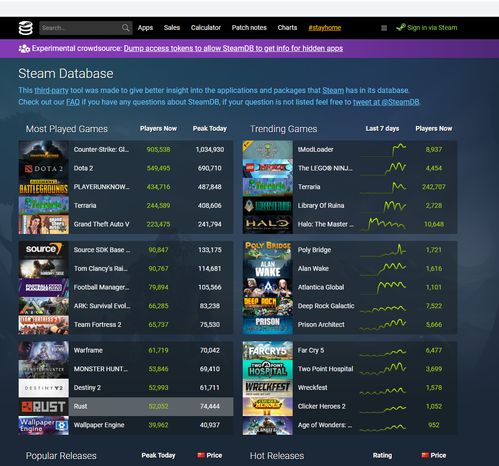Click Counter-Strike players now value 905,538
The height and width of the screenshot is (466, 499).
tap(158, 150)
